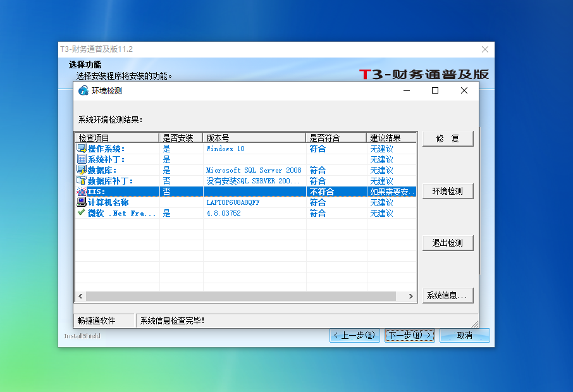Viewport: 573px width, 392px height.
Task: Click Microsoft SQL Server 2008 version cell
Action: pos(254,170)
